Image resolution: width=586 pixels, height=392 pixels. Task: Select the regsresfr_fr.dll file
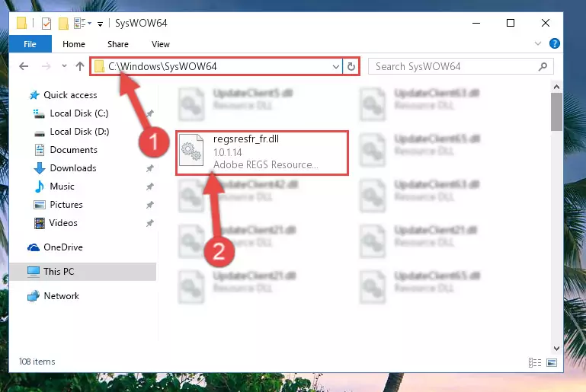(x=262, y=152)
